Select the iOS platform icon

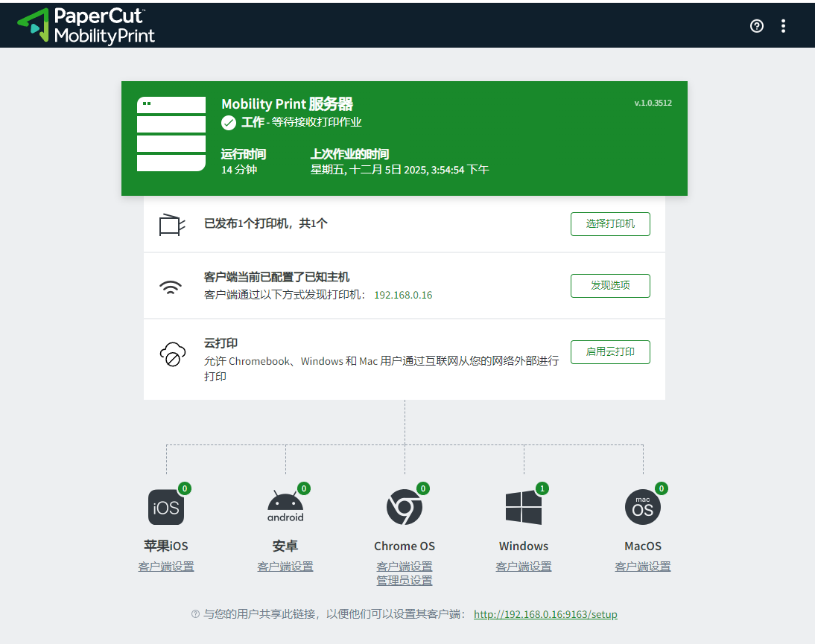(x=166, y=508)
